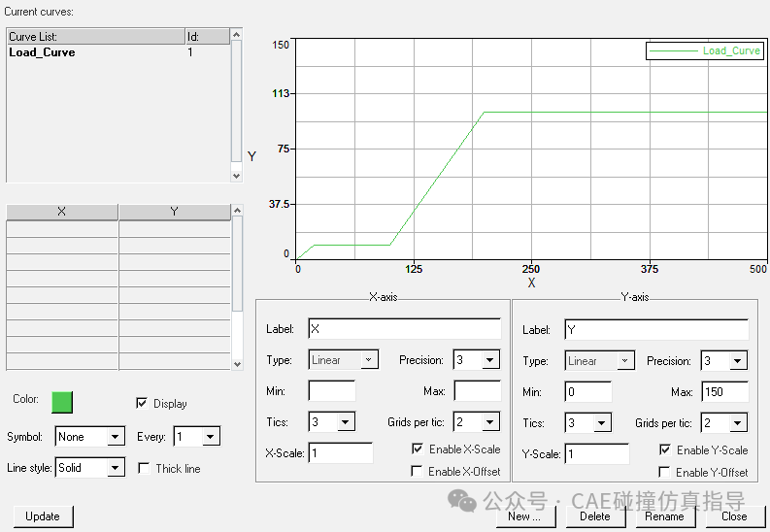Viewport: 770px width, 532px height.
Task: Toggle the Display checkbox
Action: click(x=142, y=404)
